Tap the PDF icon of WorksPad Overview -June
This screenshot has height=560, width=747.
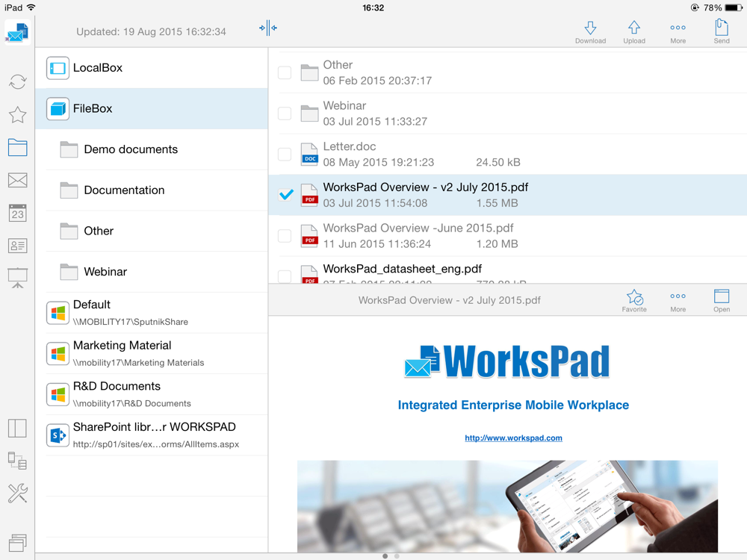pos(310,236)
